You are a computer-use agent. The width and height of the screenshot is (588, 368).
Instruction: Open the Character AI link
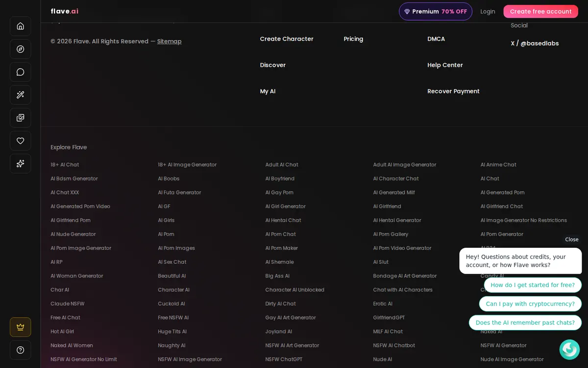[174, 290]
